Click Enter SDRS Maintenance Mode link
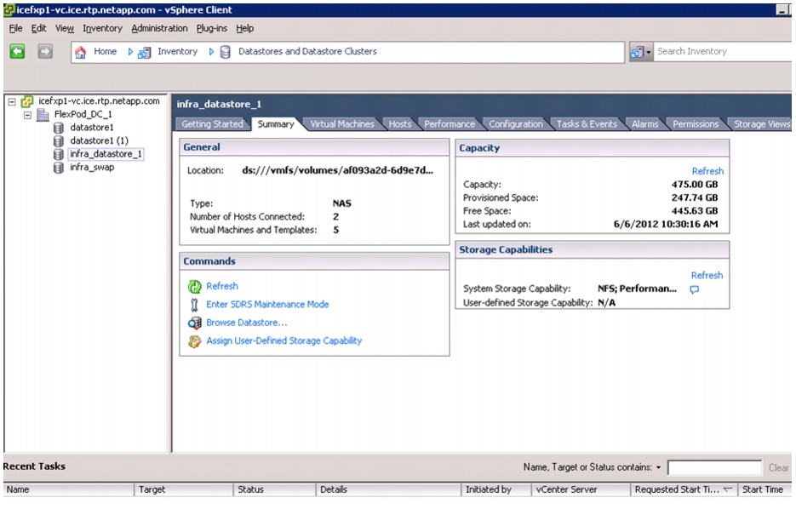The image size is (796, 532). click(x=267, y=305)
